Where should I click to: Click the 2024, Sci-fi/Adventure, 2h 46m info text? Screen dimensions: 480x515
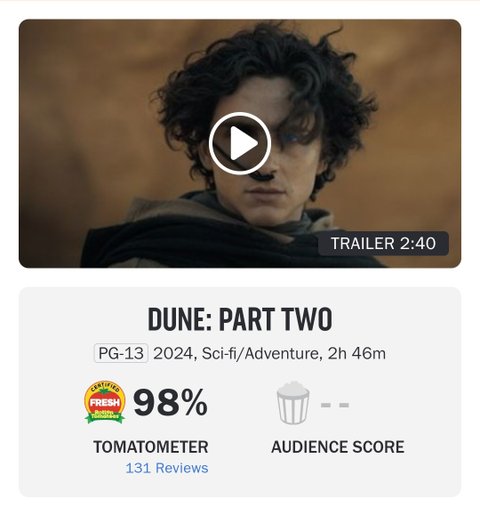coord(269,353)
